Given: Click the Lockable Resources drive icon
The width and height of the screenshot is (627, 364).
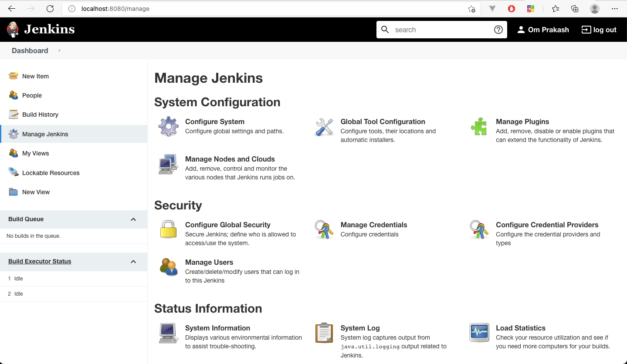Looking at the screenshot, I should (x=14, y=172).
